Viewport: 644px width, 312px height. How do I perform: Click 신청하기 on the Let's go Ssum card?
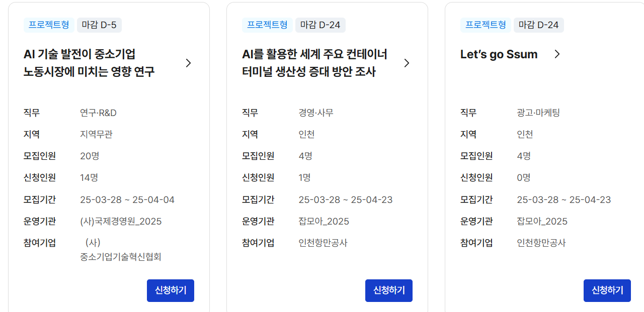click(607, 290)
